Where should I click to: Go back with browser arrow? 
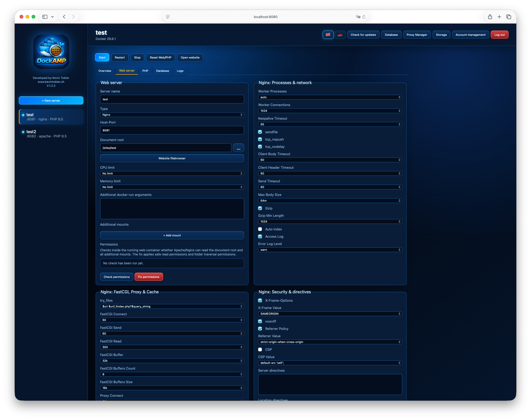[x=64, y=17]
